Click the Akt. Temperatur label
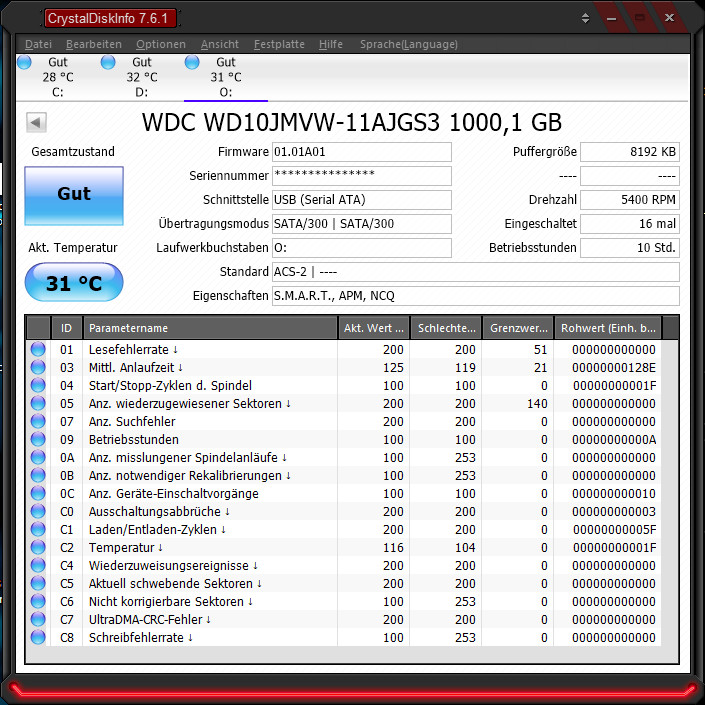The image size is (705, 705). (73, 248)
